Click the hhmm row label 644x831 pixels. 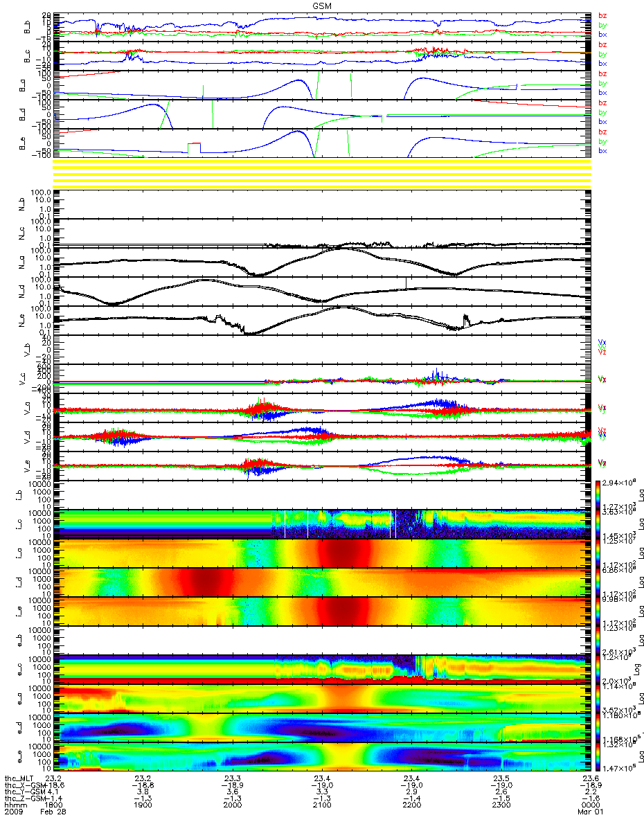coord(15,806)
